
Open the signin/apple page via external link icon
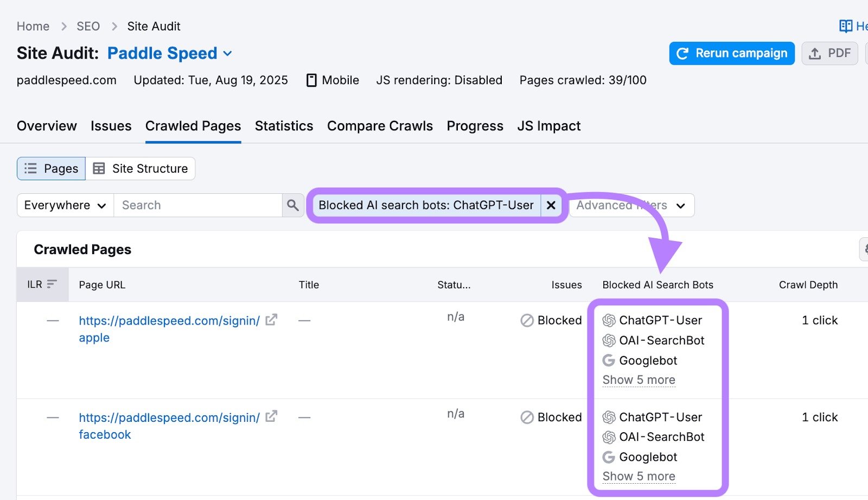tap(271, 320)
